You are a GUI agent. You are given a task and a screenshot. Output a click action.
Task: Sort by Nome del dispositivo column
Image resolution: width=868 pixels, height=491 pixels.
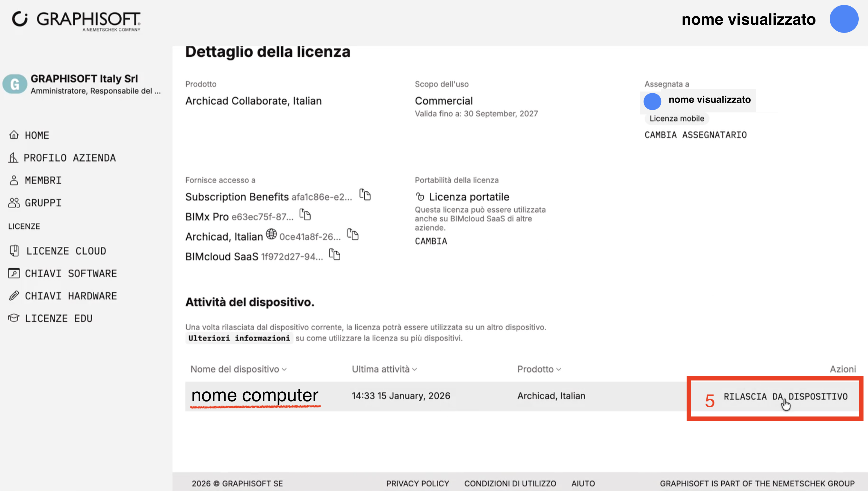click(239, 369)
